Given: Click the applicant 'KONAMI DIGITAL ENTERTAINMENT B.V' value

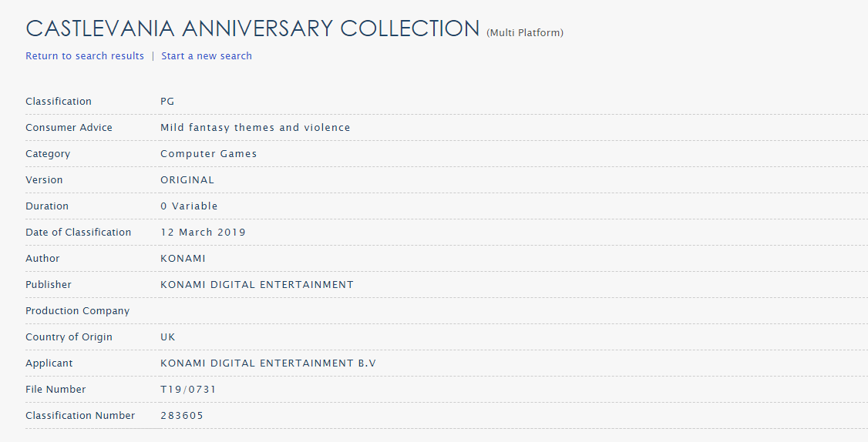Looking at the screenshot, I should [x=268, y=363].
